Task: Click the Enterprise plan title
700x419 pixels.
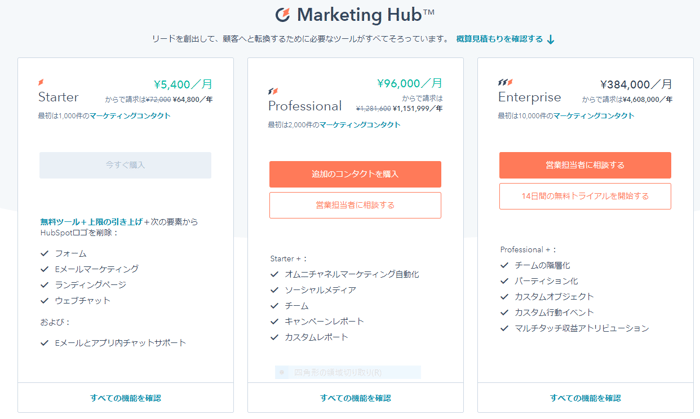Action: (x=529, y=97)
